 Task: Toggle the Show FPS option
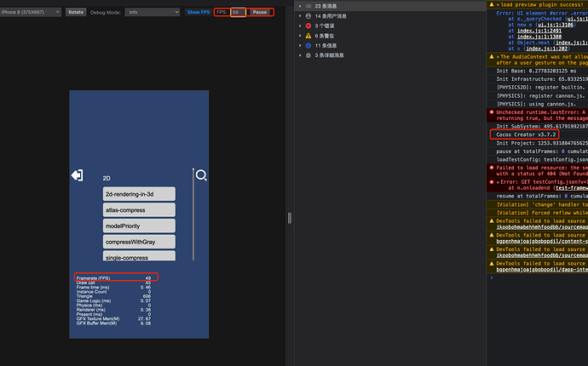coord(199,13)
